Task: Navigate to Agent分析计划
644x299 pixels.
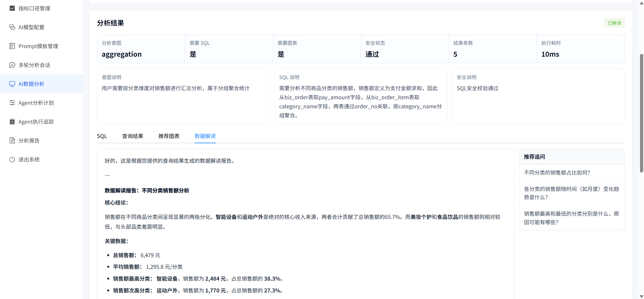Action: click(x=42, y=103)
